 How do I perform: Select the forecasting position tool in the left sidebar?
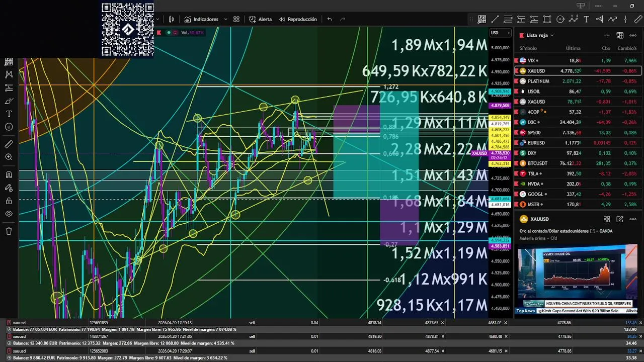tap(9, 87)
